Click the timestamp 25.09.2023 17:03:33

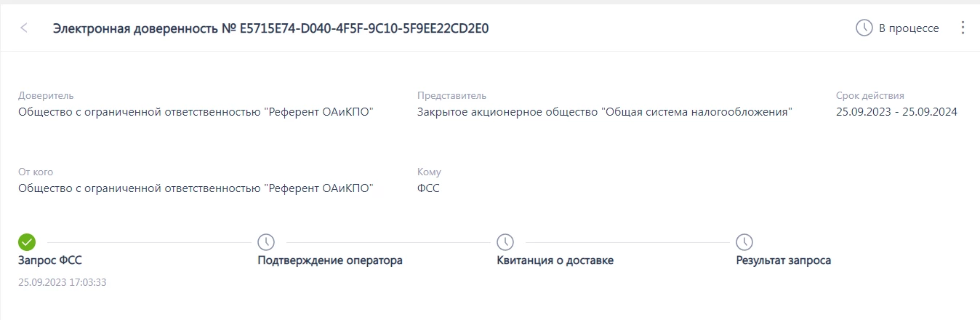(63, 282)
